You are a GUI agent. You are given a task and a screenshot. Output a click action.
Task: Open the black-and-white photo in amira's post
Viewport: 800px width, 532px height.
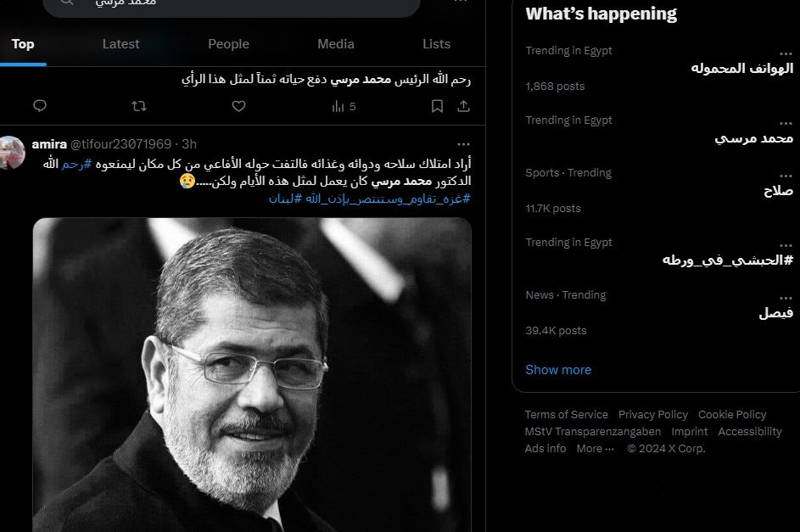[252, 375]
